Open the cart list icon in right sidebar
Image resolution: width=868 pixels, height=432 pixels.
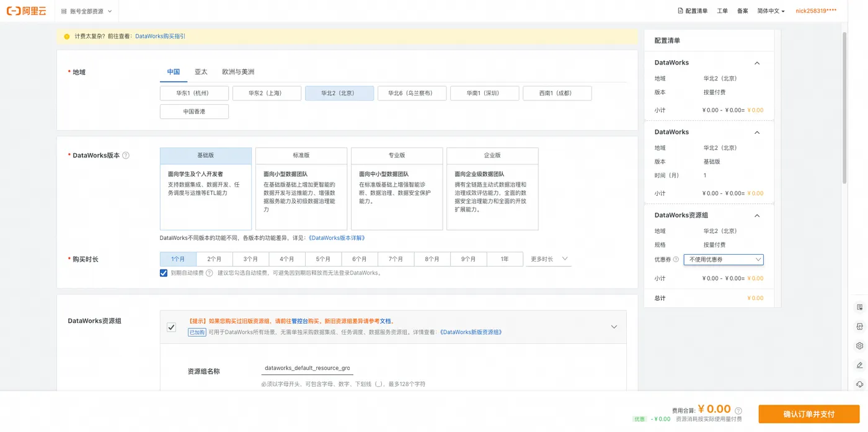pos(859,307)
